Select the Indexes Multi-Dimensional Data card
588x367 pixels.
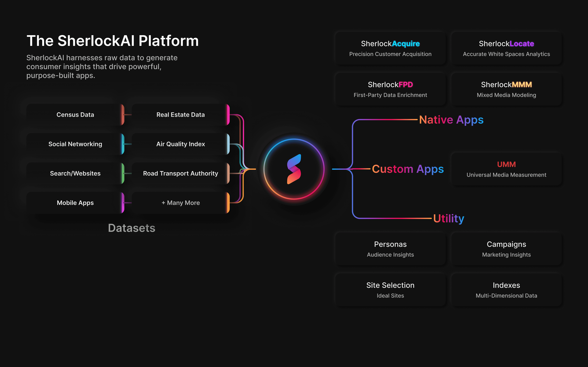tap(506, 290)
